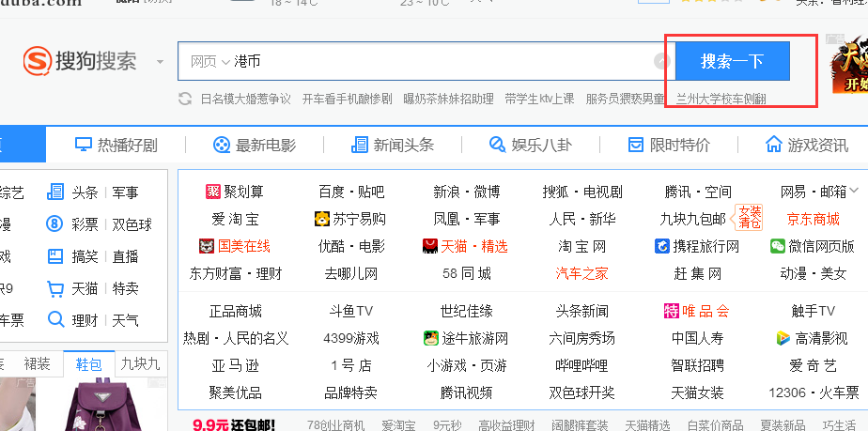Image resolution: width=868 pixels, height=431 pixels.
Task: Click the 高清影视 play icon
Action: (x=783, y=338)
